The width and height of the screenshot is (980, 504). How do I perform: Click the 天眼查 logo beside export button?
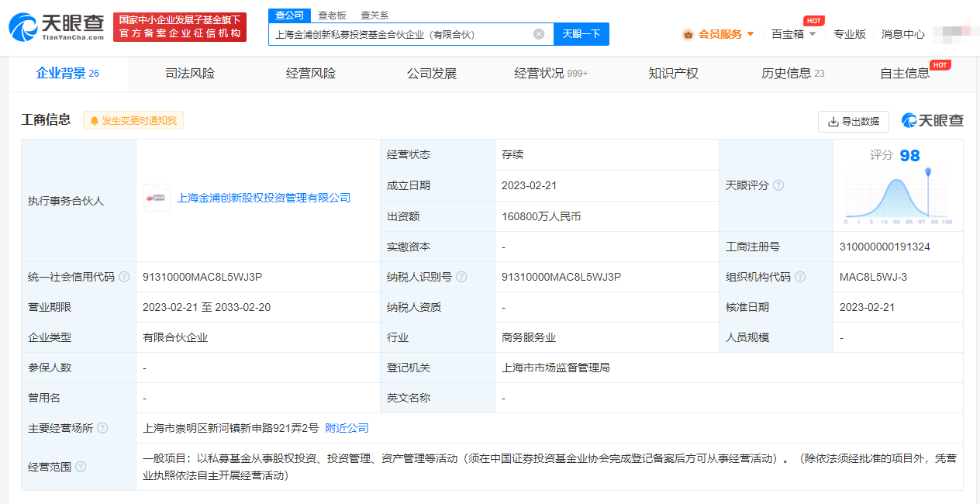[933, 121]
